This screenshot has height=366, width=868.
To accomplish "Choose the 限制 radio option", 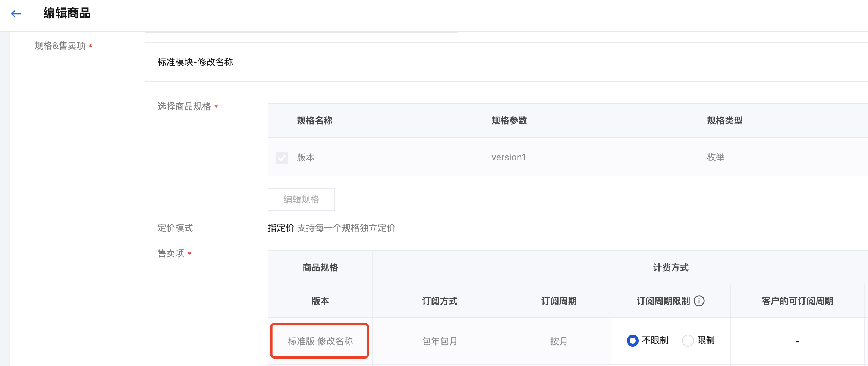I will 688,340.
